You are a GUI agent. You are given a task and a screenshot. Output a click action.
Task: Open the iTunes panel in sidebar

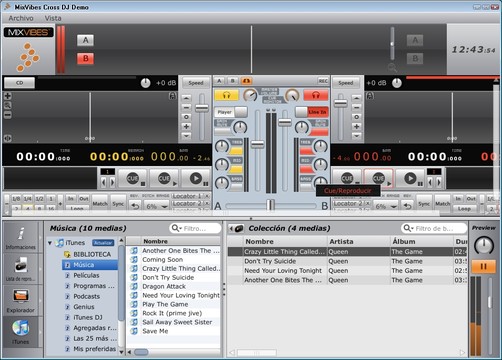[x=21, y=331]
